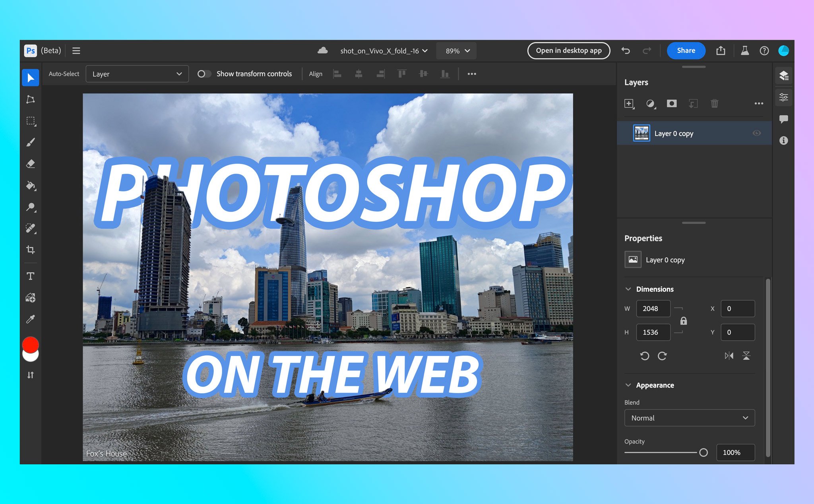Select the Move tool

(x=30, y=78)
